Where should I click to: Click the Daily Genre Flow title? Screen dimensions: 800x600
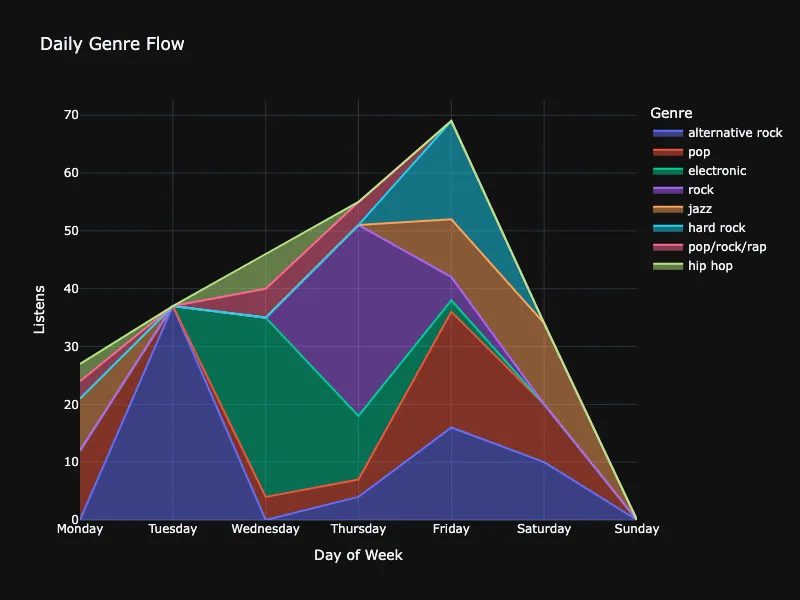click(112, 44)
